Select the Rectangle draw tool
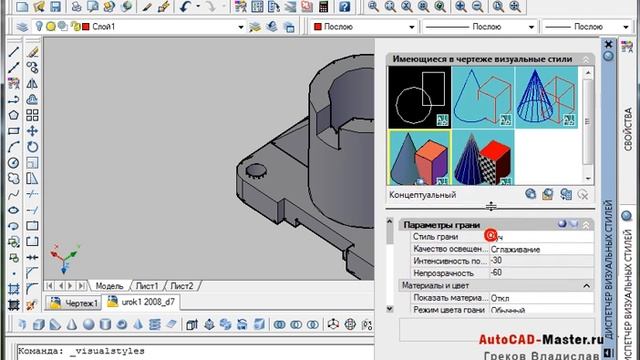640x360 pixels. [13, 131]
